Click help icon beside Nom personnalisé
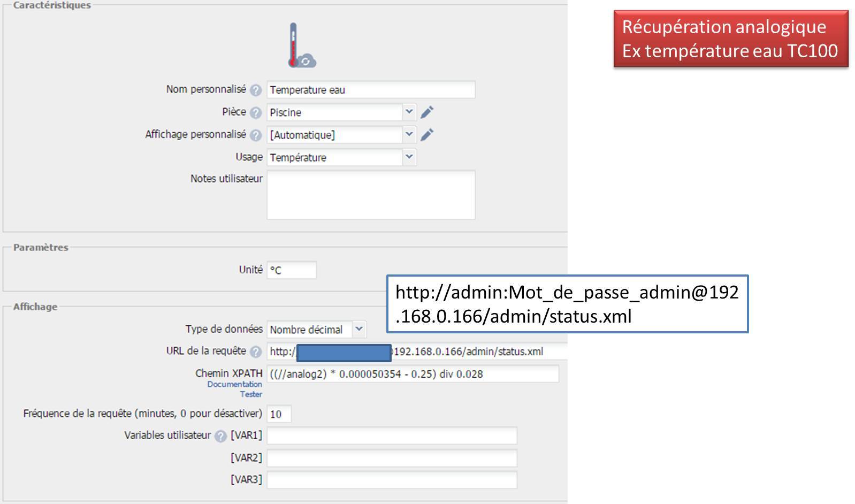The image size is (855, 504). (256, 90)
